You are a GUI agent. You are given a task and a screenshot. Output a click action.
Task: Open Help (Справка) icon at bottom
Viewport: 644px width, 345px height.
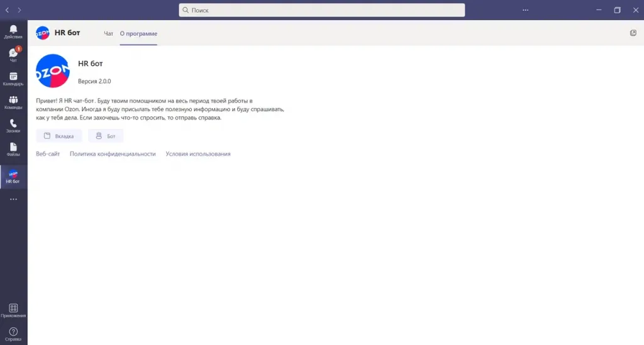pos(13,334)
